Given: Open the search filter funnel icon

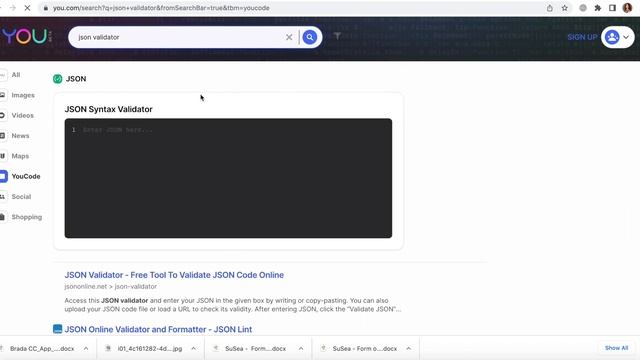Looking at the screenshot, I should pyautogui.click(x=337, y=36).
